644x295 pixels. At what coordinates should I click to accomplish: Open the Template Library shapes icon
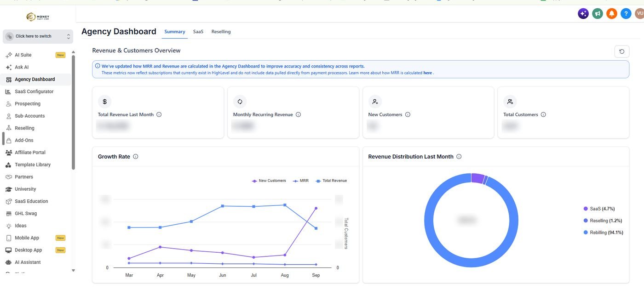click(x=9, y=165)
